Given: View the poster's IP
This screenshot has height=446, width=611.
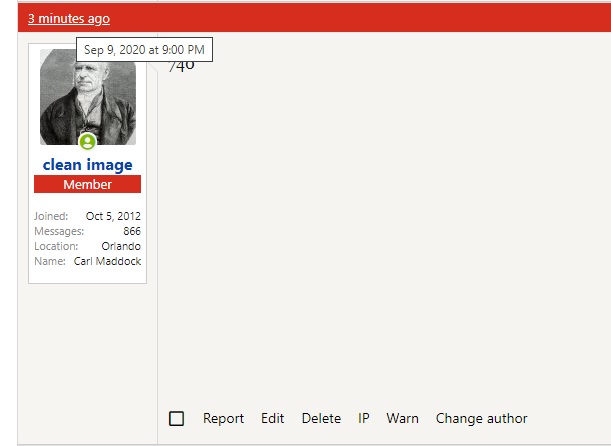Looking at the screenshot, I should tap(364, 419).
